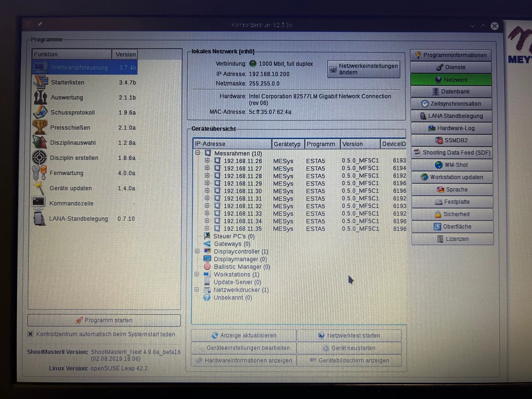
Task: Click the Anzeige aktualisieren button
Action: 244,335
